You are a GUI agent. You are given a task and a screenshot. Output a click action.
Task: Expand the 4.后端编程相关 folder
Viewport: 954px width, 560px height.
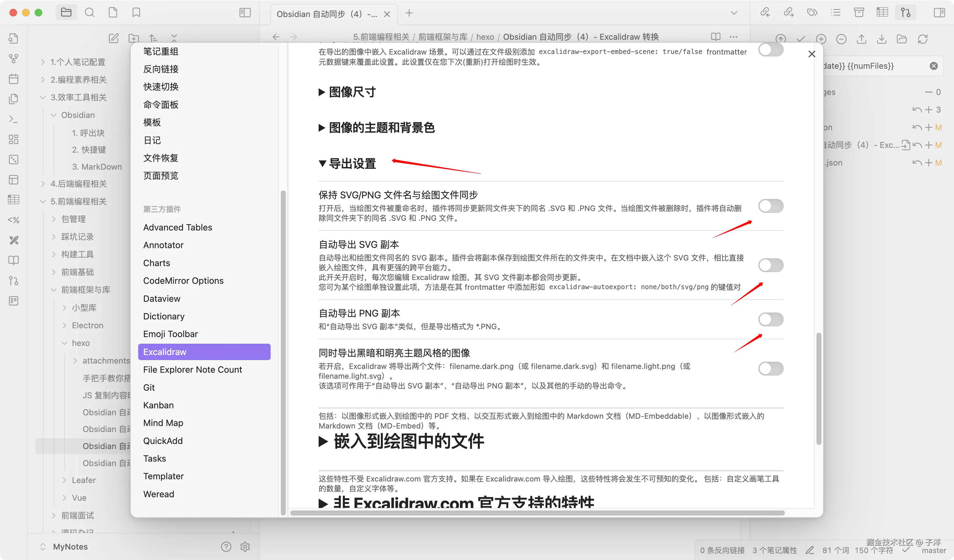(x=78, y=184)
